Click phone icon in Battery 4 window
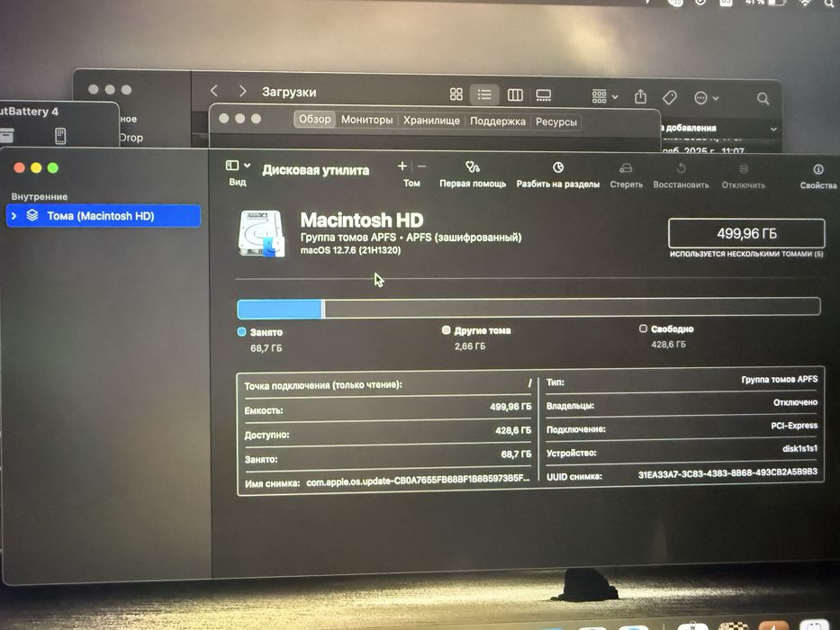Screen dimensions: 840x630 pos(60,136)
